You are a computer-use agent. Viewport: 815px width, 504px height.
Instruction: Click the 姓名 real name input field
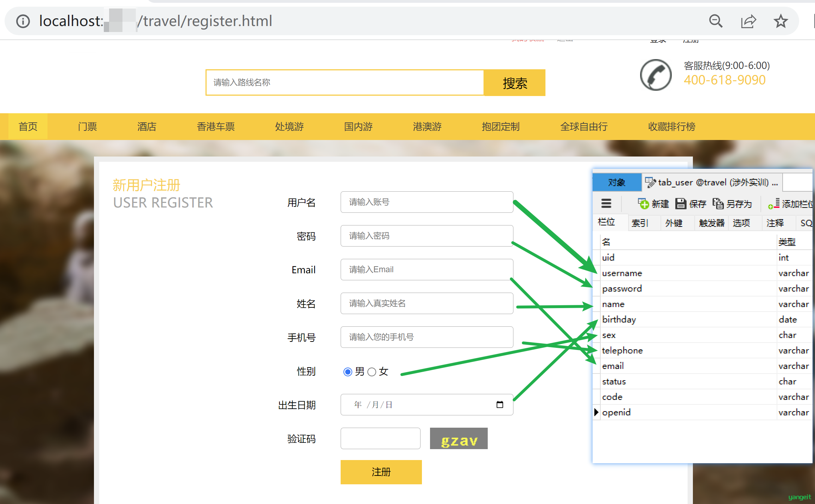click(427, 303)
